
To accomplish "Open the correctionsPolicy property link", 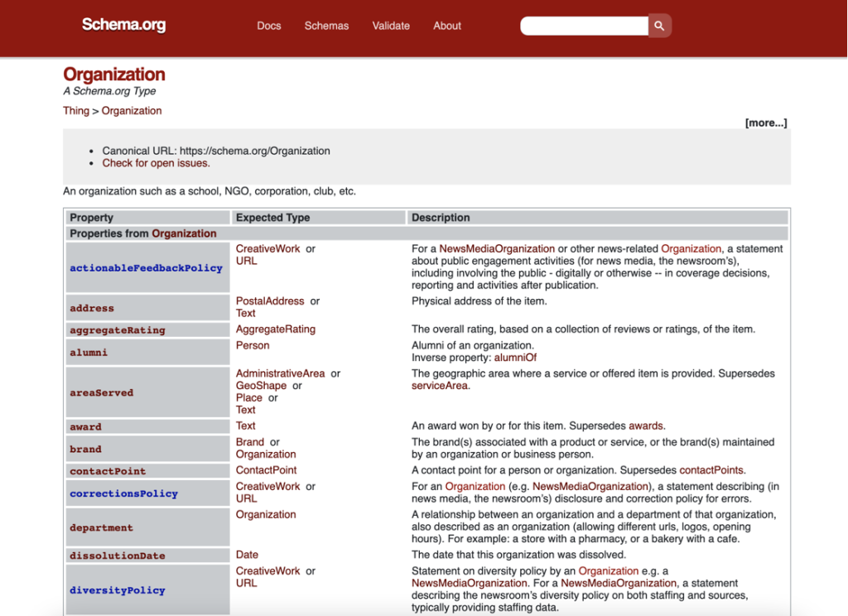I will click(123, 493).
